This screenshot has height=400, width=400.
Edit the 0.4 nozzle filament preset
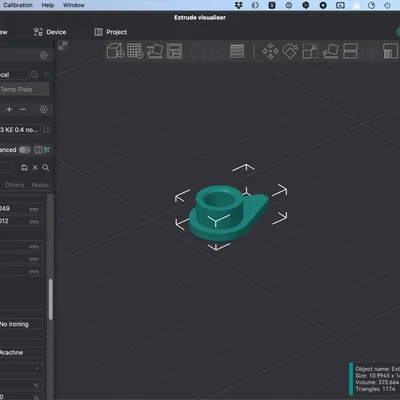pyautogui.click(x=47, y=129)
